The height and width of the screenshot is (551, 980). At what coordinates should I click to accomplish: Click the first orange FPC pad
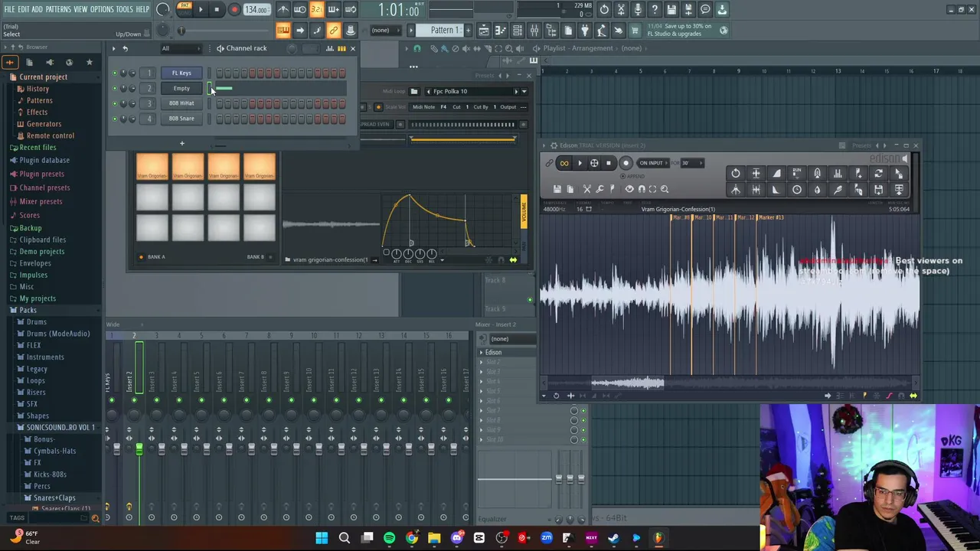click(x=152, y=167)
